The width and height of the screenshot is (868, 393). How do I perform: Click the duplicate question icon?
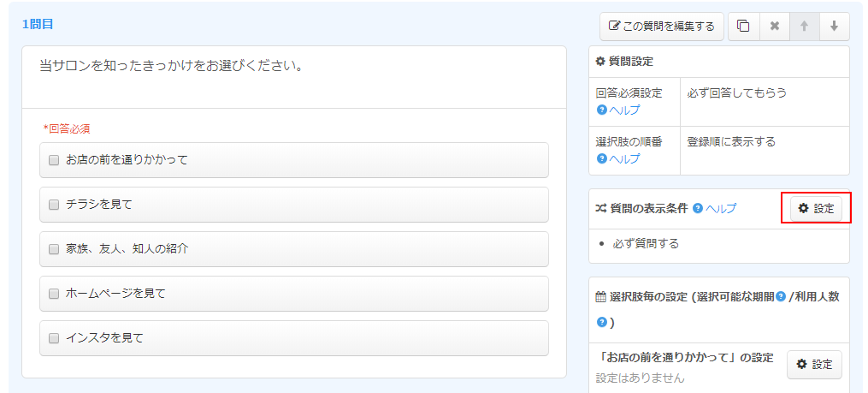click(x=743, y=27)
